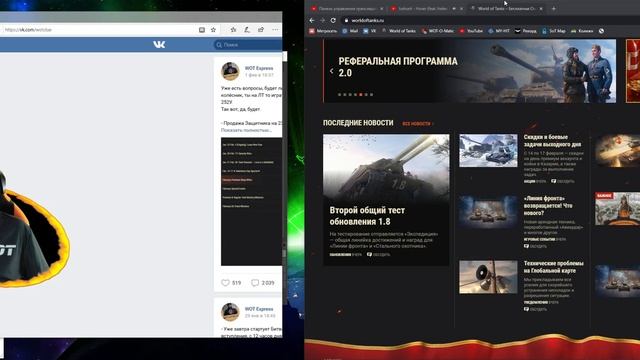Click Edge's add notes pen icon
This screenshot has width=640, height=360.
(247, 30)
